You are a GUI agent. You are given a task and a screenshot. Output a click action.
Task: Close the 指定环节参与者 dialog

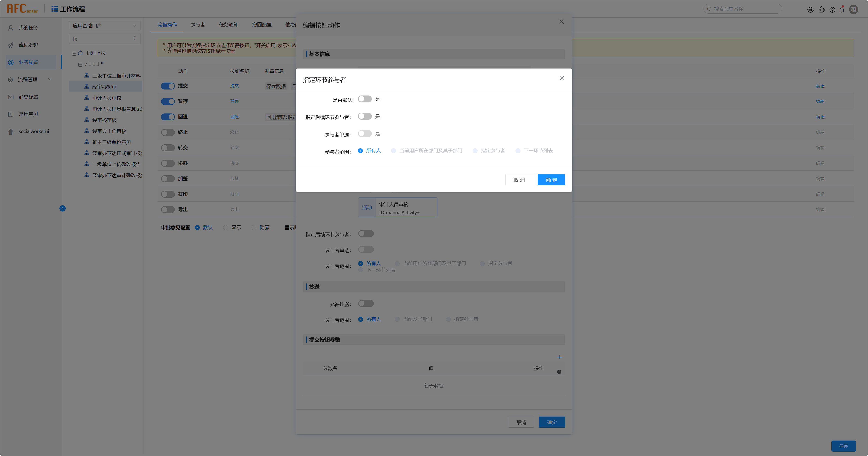click(x=561, y=78)
